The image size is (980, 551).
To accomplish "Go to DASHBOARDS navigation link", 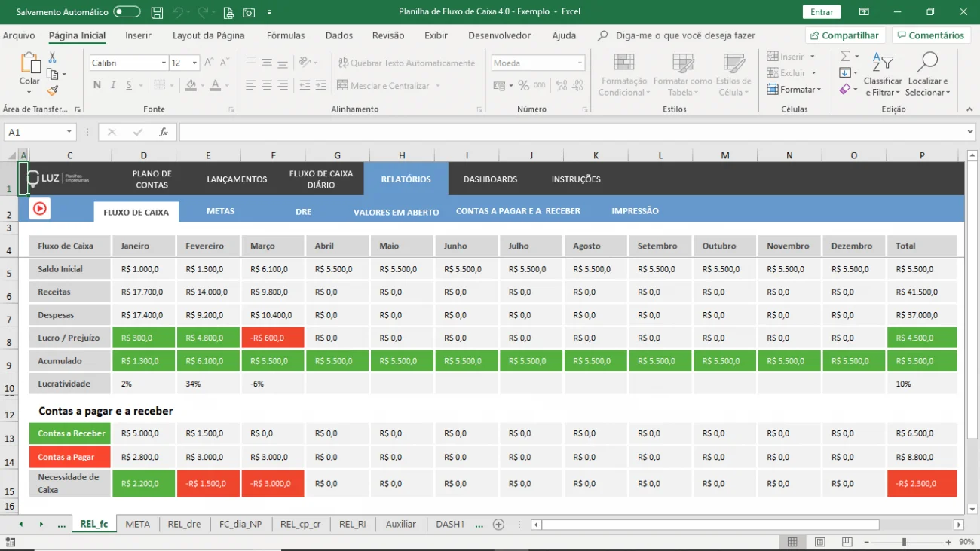I will 490,179.
